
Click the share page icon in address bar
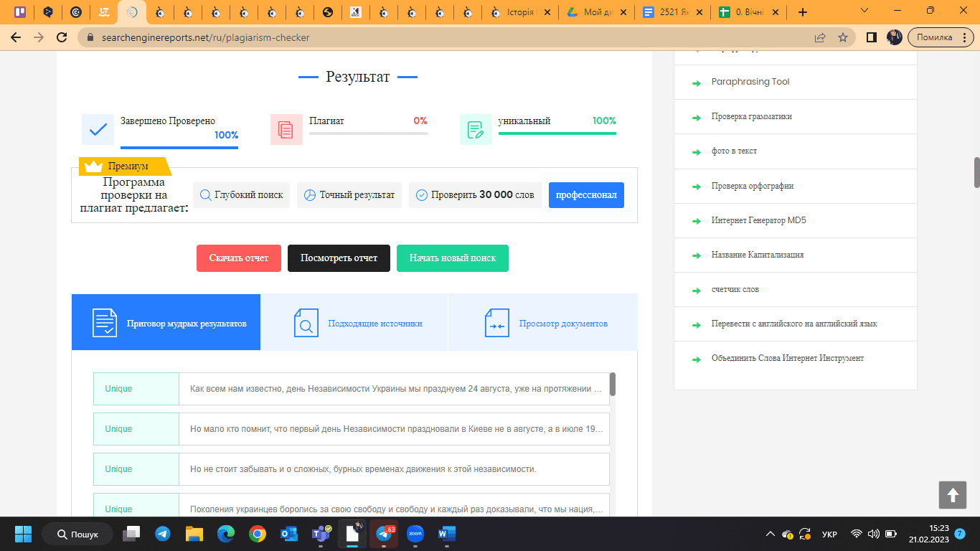click(x=820, y=37)
